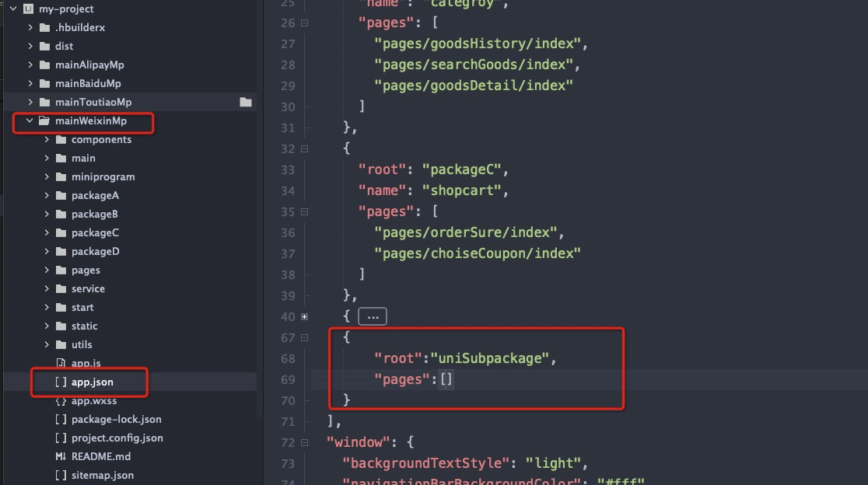
Task: Click line number 69 in the gutter
Action: coord(288,380)
